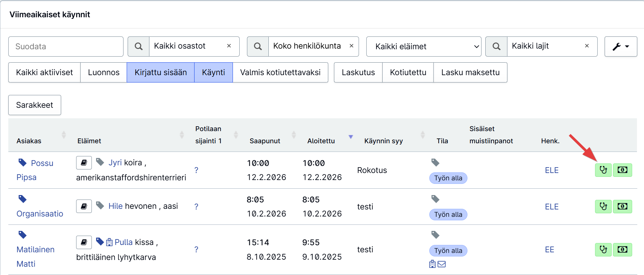This screenshot has height=275, width=644.
Task: Open client Matilainen Matti link
Action: [x=35, y=256]
